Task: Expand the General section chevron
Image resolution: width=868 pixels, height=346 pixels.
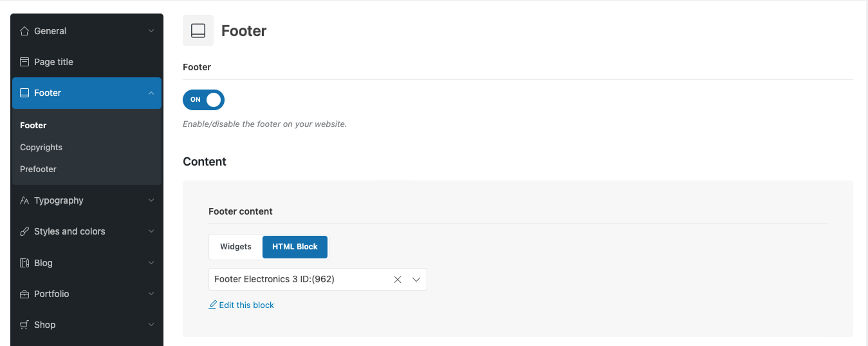Action: (x=151, y=31)
